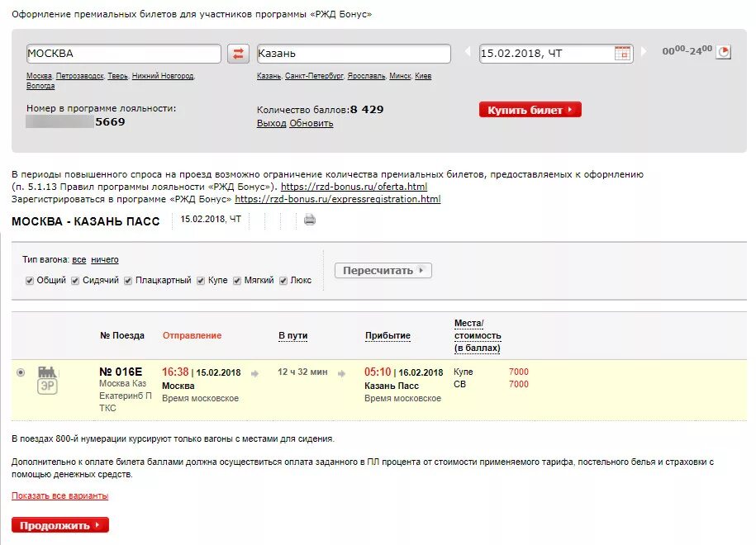
Task: Toggle the Мягкий wagon type checkbox
Action: point(237,281)
